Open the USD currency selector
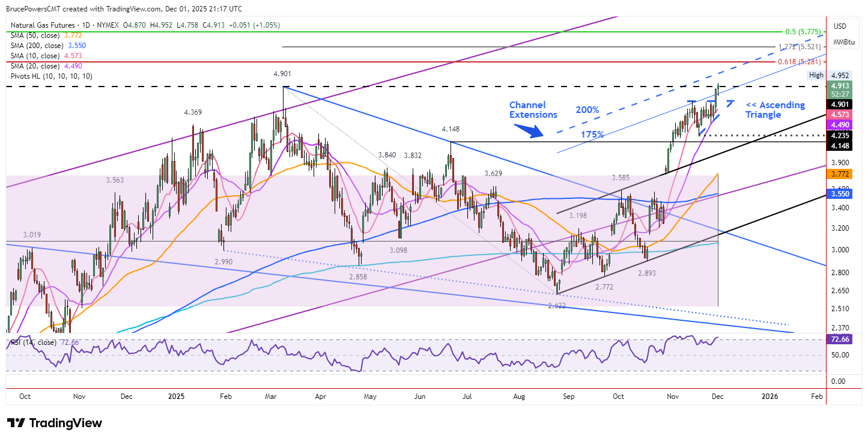 [x=839, y=26]
